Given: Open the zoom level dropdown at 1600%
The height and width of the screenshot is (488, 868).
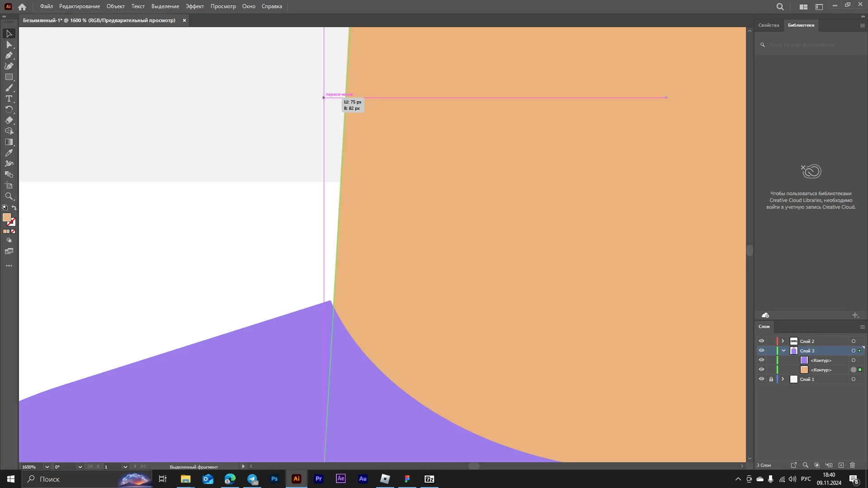Looking at the screenshot, I should [47, 467].
